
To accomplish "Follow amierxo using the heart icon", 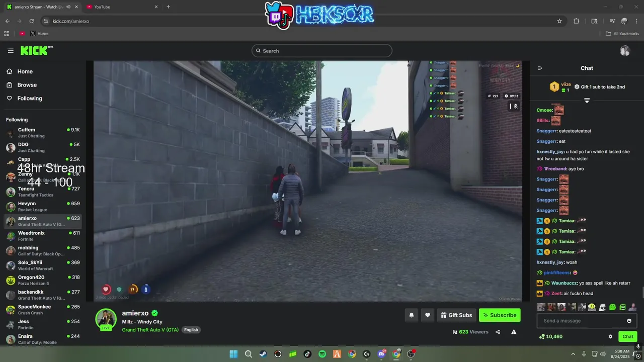I will tap(428, 315).
